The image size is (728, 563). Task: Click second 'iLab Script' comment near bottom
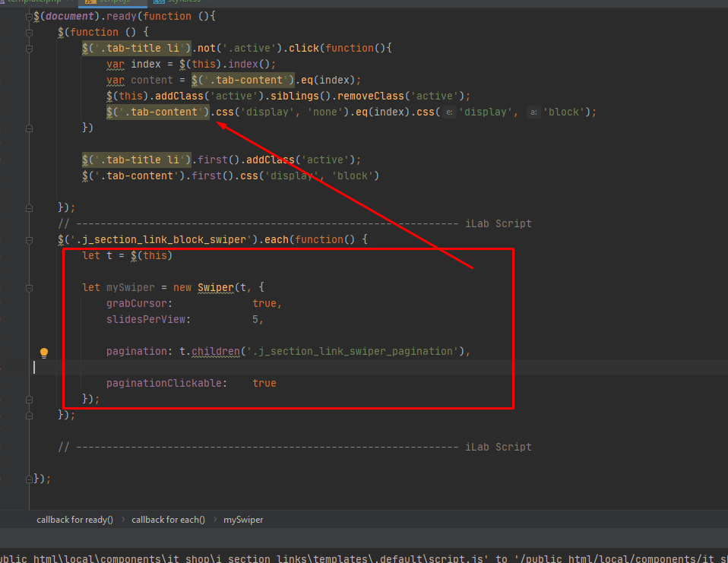point(499,447)
